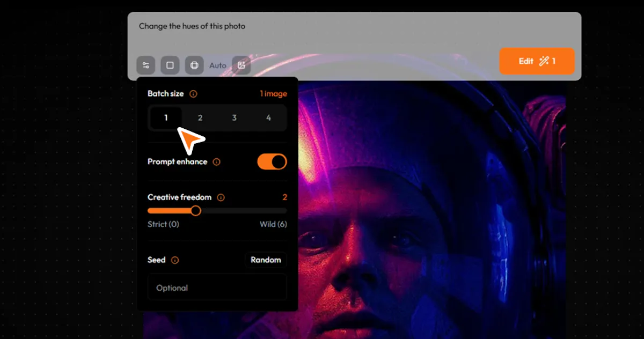Click the Creative freedom slider handle
This screenshot has width=644, height=339.
196,211
